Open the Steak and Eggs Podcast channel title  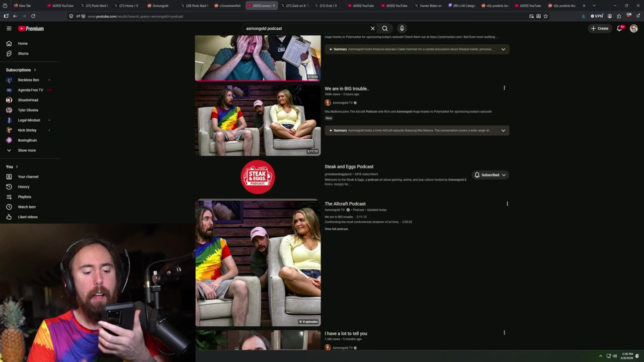click(349, 167)
